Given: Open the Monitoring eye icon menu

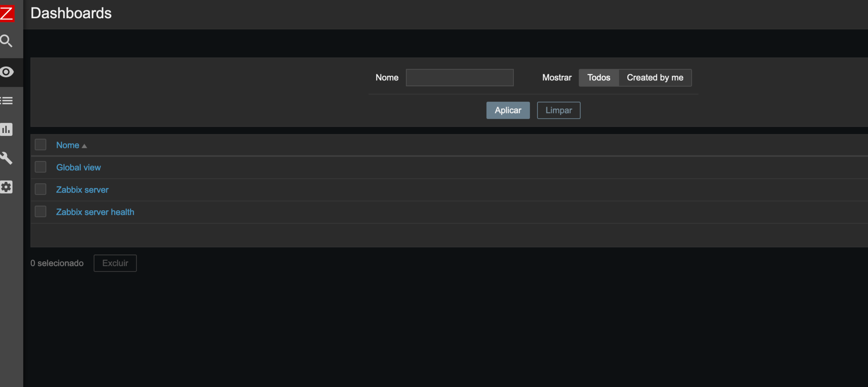Looking at the screenshot, I should tap(7, 72).
